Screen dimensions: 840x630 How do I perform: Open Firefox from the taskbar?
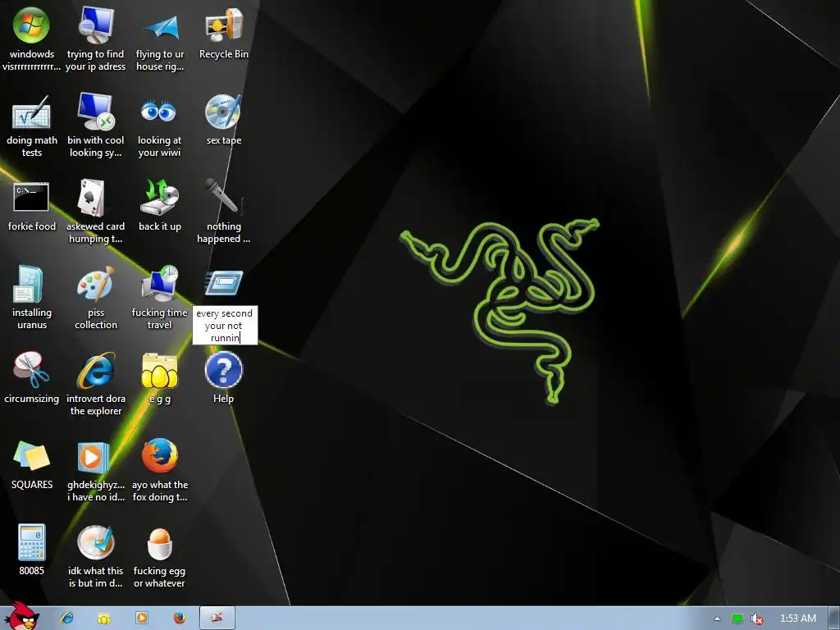point(180,619)
